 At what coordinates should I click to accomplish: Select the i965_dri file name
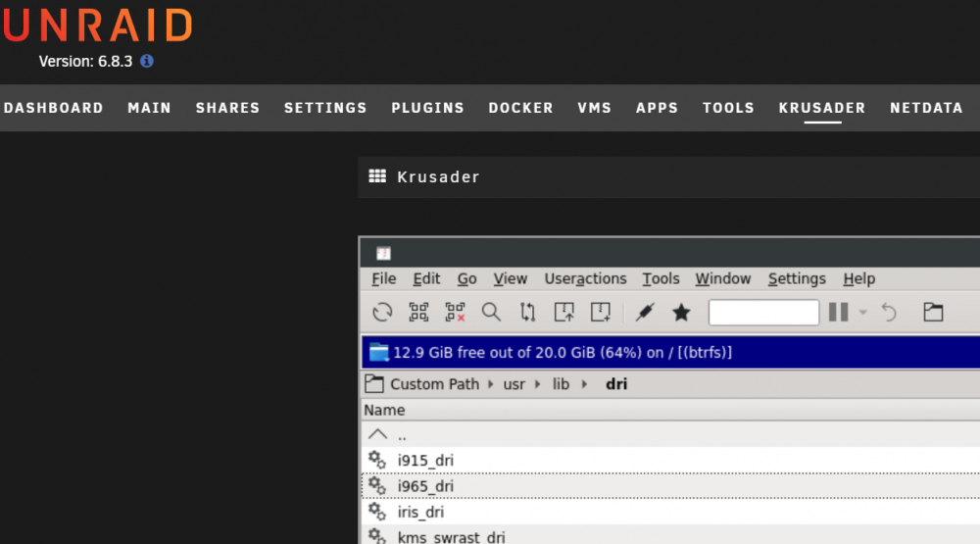(425, 486)
